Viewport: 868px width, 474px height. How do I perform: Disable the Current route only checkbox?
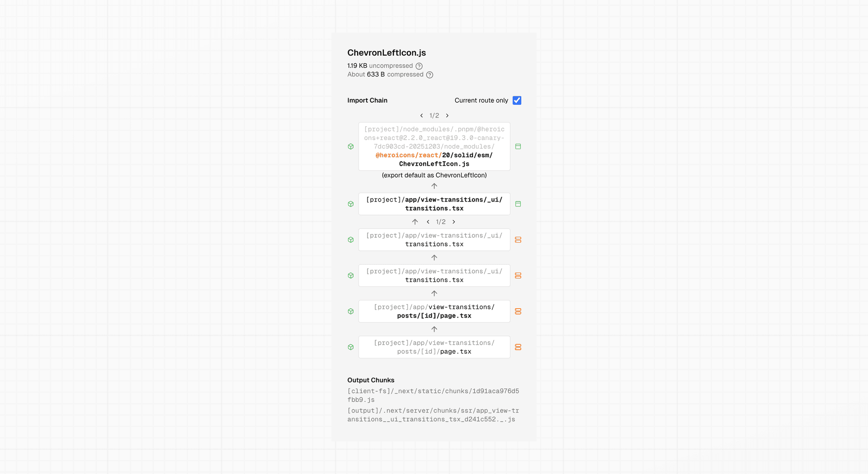pyautogui.click(x=517, y=100)
